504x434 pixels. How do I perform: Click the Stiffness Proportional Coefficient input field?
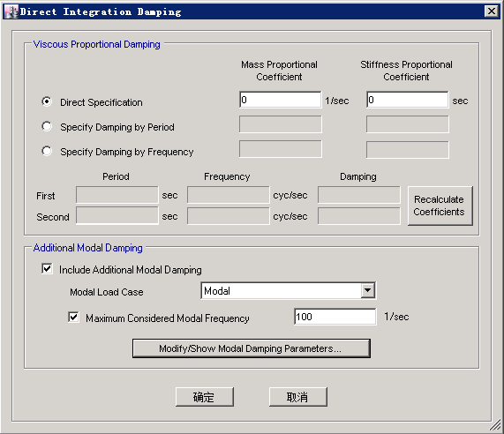point(407,100)
